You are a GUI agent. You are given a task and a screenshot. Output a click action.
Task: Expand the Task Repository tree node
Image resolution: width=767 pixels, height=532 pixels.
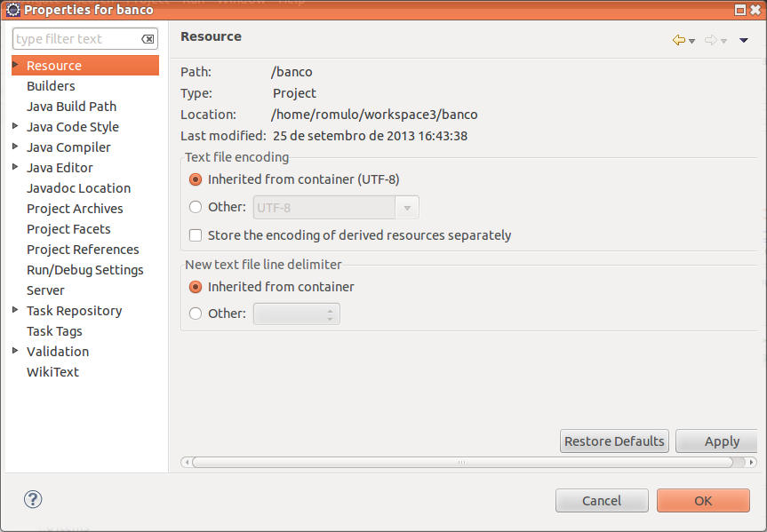point(16,310)
